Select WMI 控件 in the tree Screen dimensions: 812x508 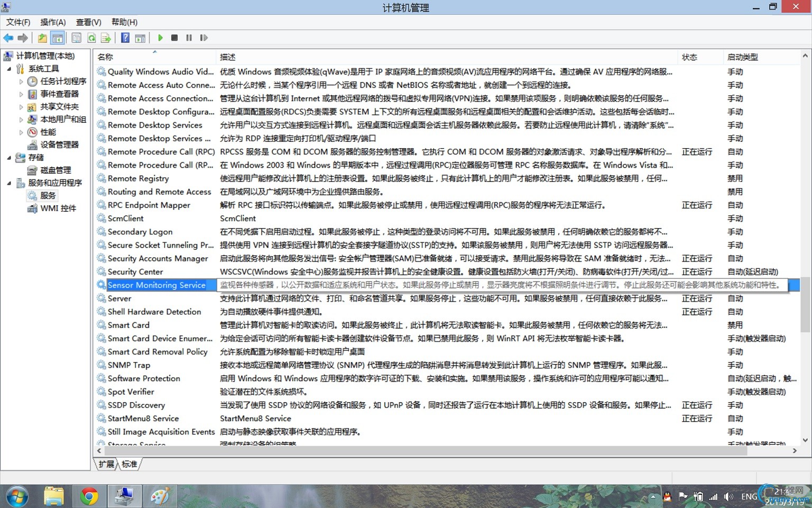(x=58, y=208)
